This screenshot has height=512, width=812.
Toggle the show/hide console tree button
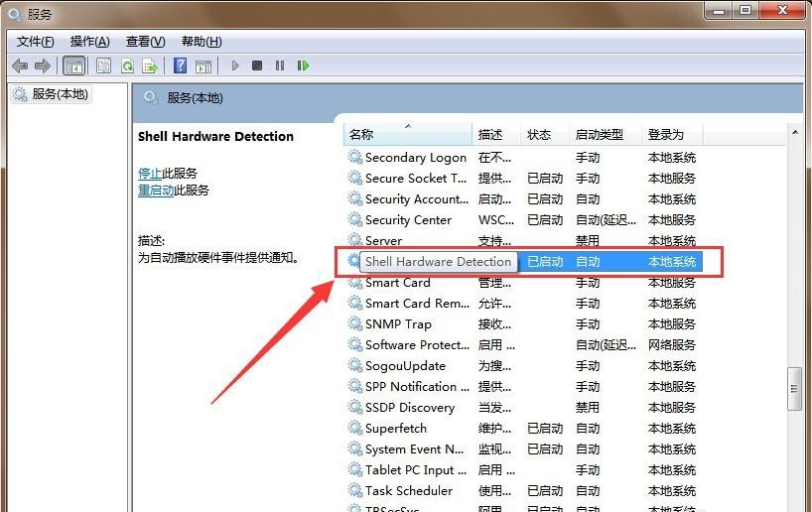(72, 65)
